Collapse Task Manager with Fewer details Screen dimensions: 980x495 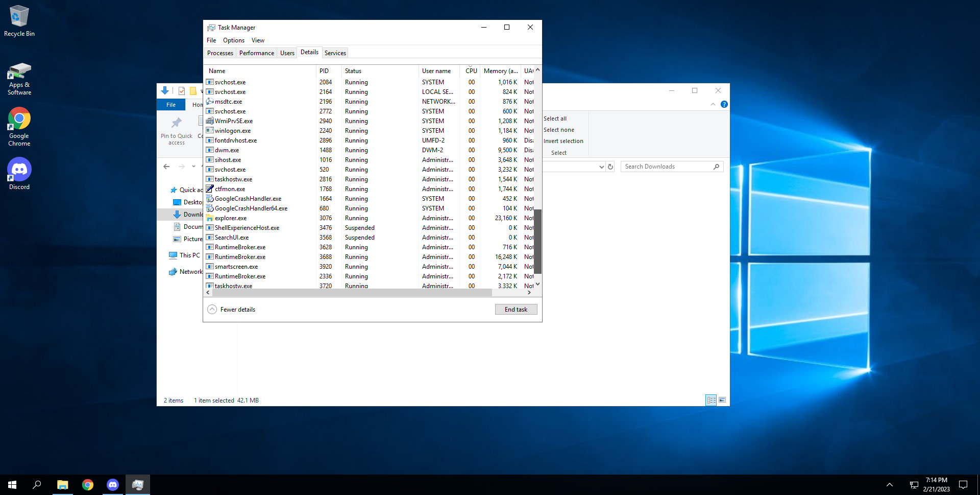coord(232,310)
